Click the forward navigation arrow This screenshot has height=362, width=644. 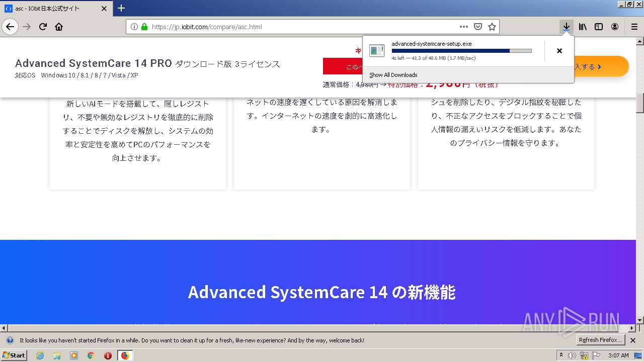[x=27, y=27]
